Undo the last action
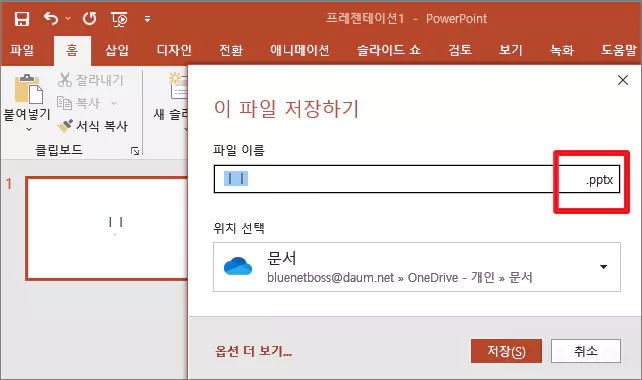This screenshot has height=380, width=642. click(x=51, y=18)
